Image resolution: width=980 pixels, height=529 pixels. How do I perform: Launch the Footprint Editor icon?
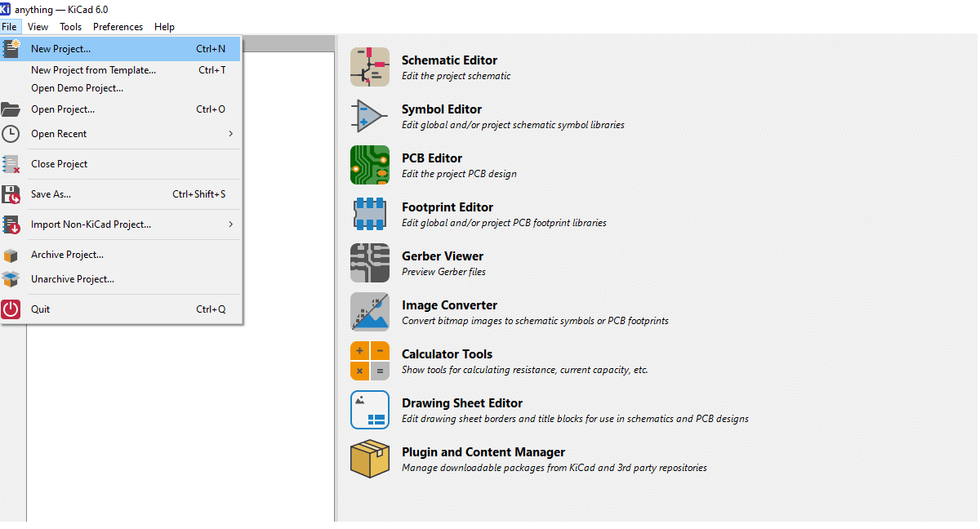[x=370, y=214]
